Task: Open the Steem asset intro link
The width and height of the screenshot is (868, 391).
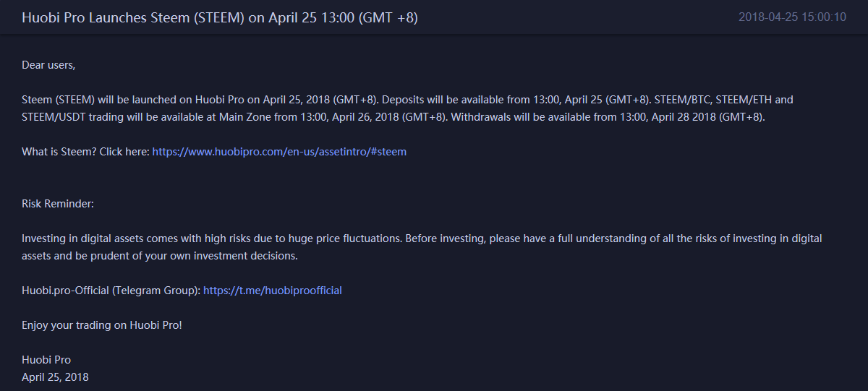Action: pos(279,152)
